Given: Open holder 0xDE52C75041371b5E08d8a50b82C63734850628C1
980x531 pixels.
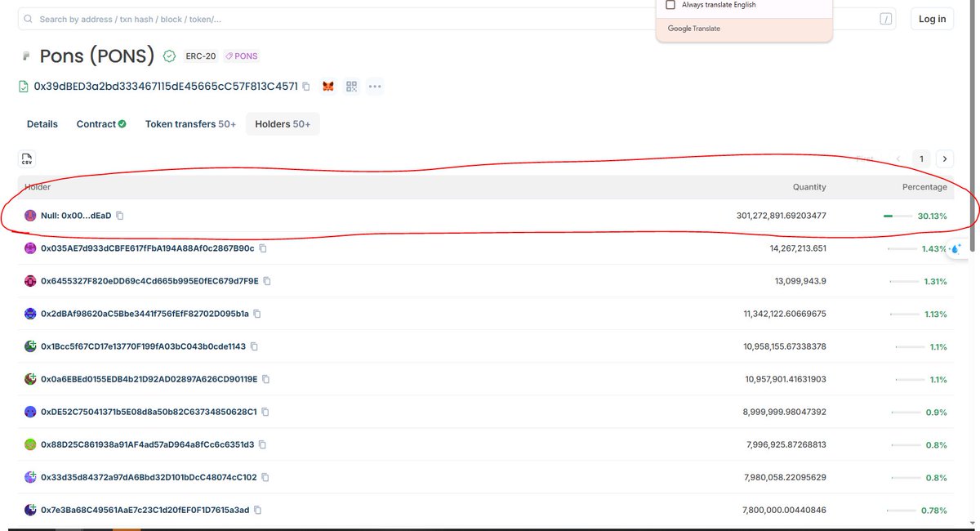Looking at the screenshot, I should pos(149,412).
